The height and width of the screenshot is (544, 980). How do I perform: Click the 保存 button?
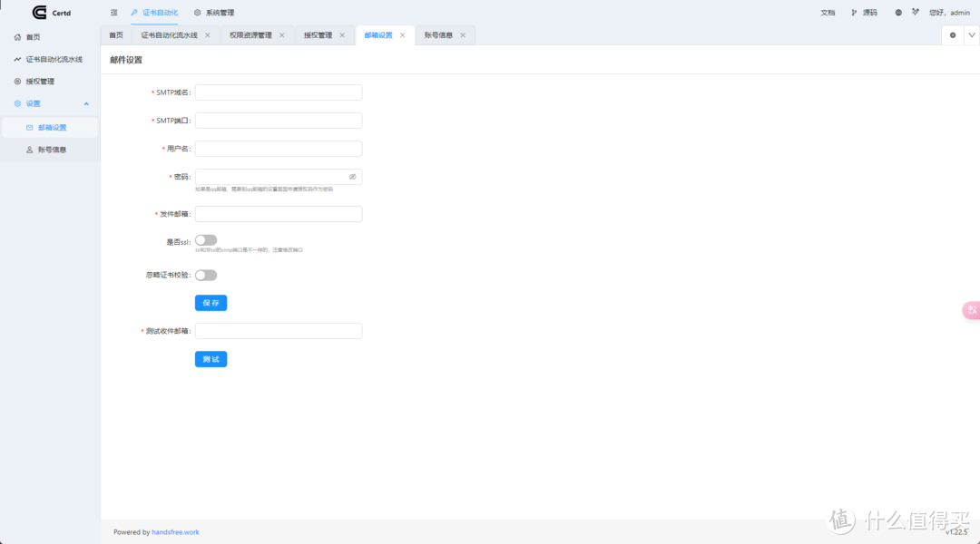pos(211,303)
